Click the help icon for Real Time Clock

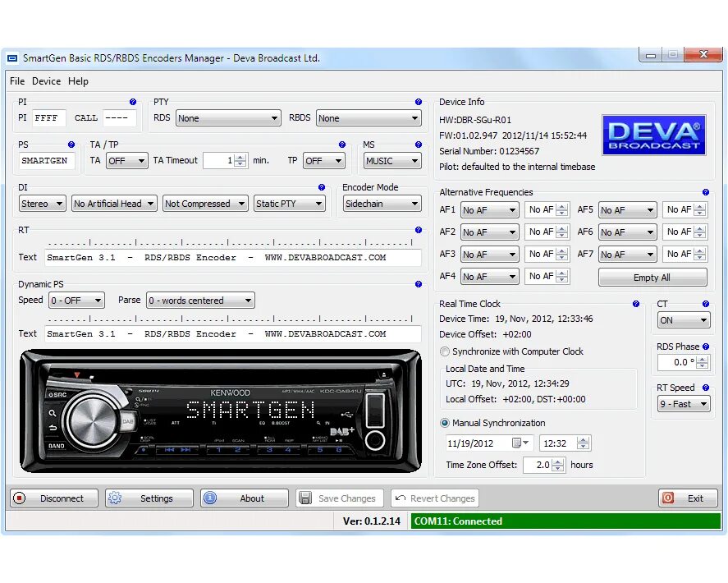point(636,304)
